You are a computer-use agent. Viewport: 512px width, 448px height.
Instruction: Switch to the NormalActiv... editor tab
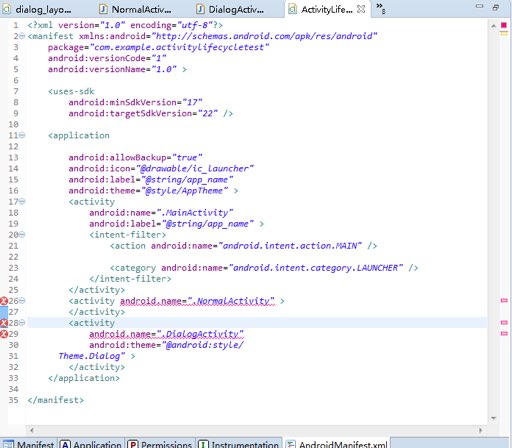[x=137, y=9]
